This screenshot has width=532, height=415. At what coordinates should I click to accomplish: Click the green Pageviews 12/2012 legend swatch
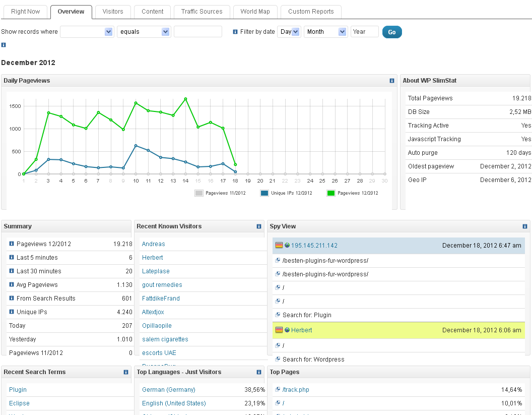click(x=330, y=193)
